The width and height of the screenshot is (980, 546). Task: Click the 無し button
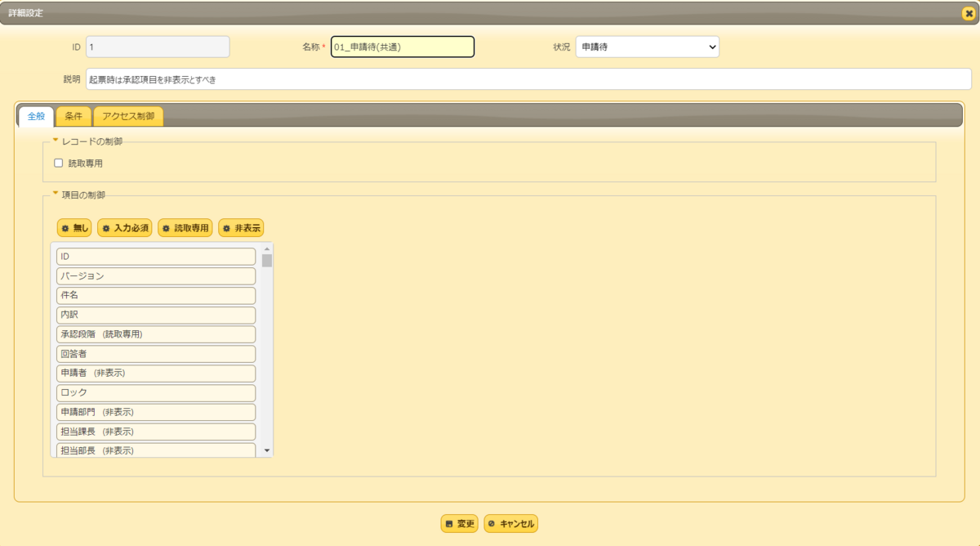tap(74, 228)
